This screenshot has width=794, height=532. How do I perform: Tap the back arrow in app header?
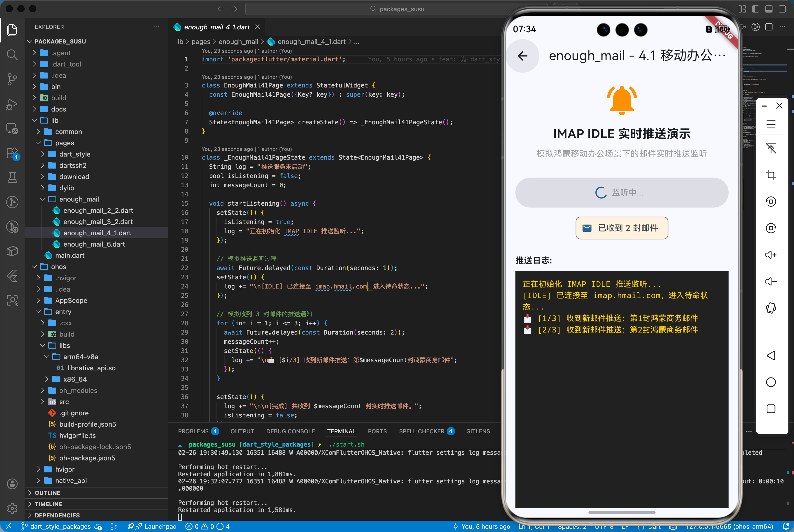pos(522,56)
